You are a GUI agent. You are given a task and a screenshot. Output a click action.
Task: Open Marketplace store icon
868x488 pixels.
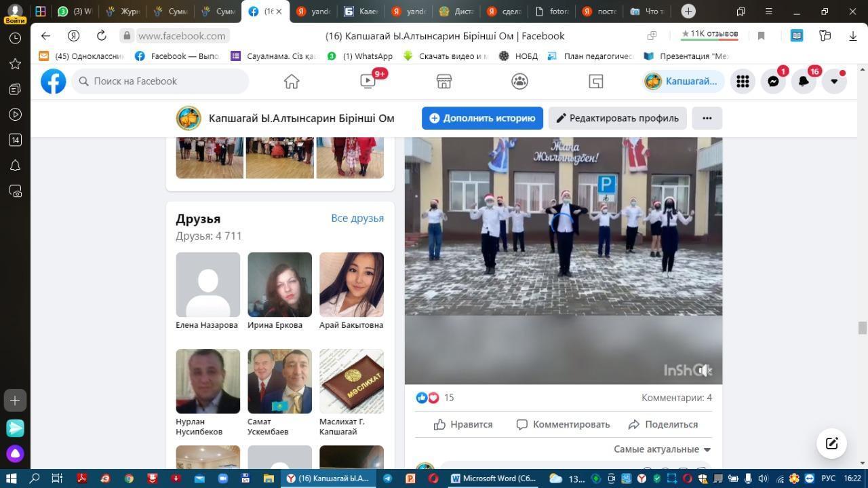[444, 81]
